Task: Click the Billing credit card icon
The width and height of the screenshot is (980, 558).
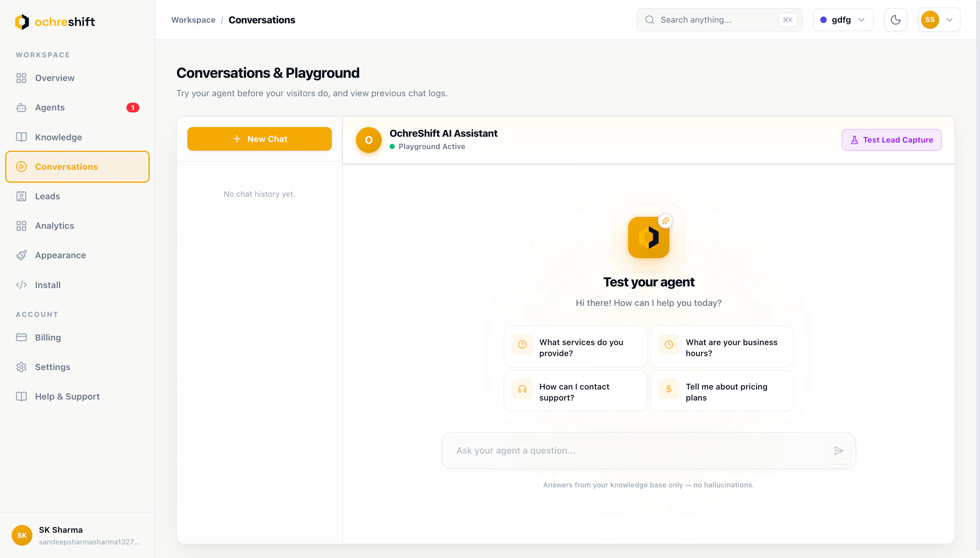Action: 21,337
